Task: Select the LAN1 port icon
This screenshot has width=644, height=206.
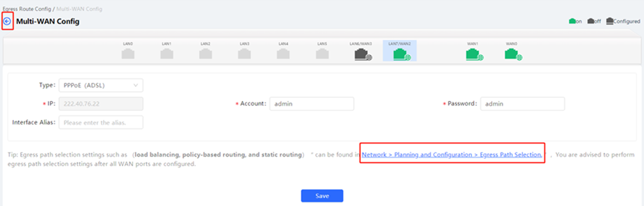Action: point(167,54)
